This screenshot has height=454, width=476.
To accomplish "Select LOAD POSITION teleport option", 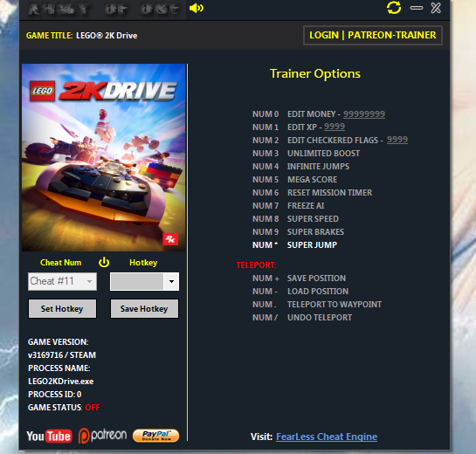I will pyautogui.click(x=318, y=291).
